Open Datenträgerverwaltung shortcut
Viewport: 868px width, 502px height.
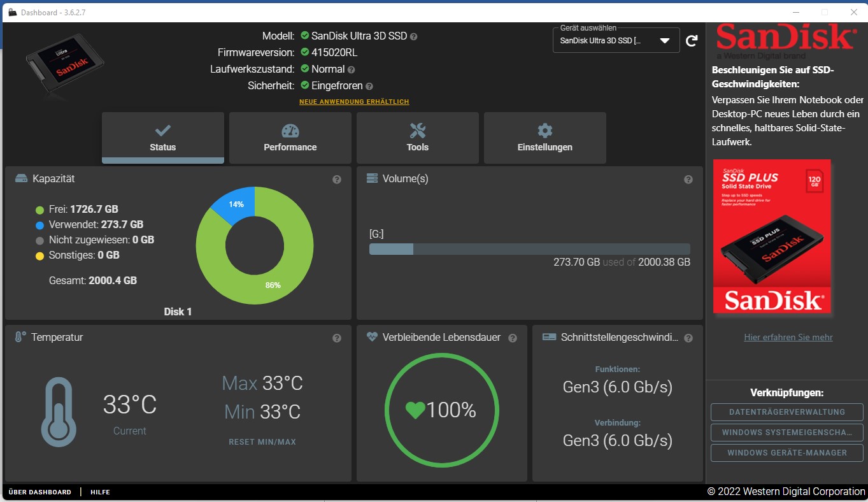click(787, 412)
